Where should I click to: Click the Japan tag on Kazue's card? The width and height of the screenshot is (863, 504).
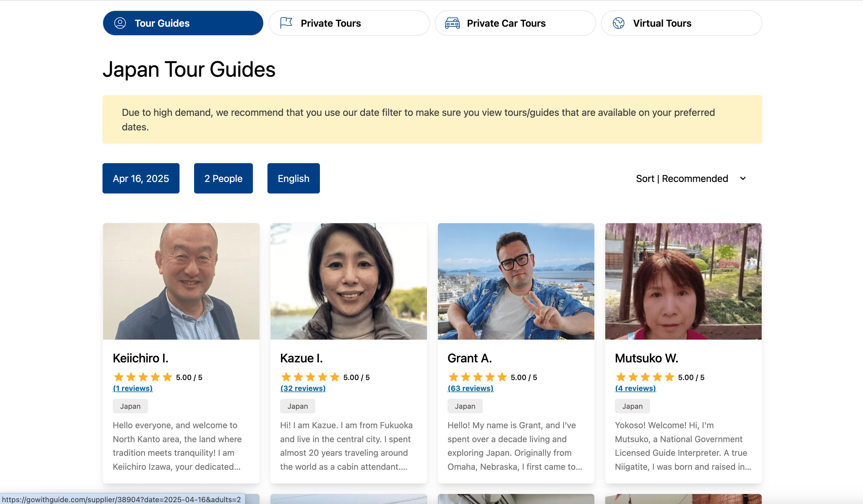297,406
